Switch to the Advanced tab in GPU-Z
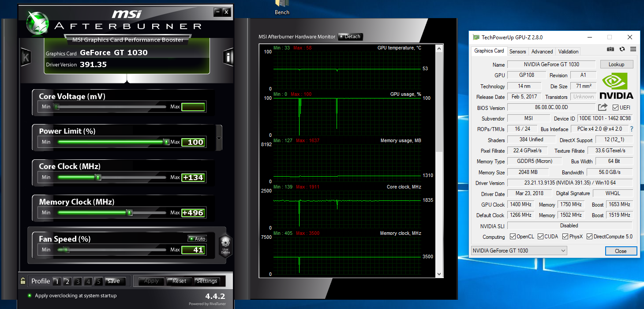This screenshot has width=644, height=309. 542,52
